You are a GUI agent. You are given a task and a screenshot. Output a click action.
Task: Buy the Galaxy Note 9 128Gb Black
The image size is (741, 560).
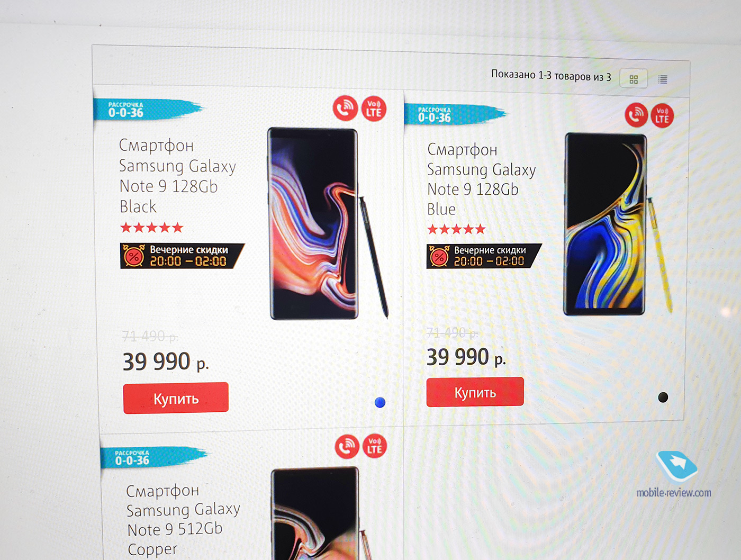point(176,398)
